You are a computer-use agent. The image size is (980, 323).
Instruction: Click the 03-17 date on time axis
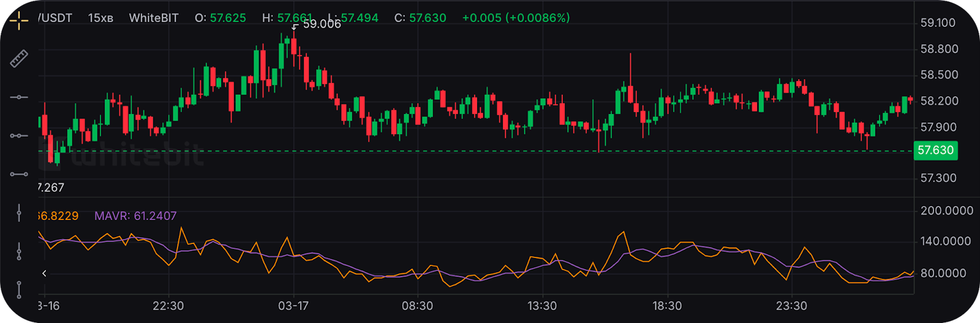293,306
